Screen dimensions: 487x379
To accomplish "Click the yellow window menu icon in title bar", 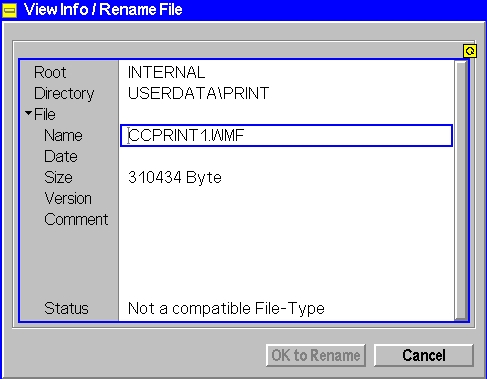I will coord(9,10).
